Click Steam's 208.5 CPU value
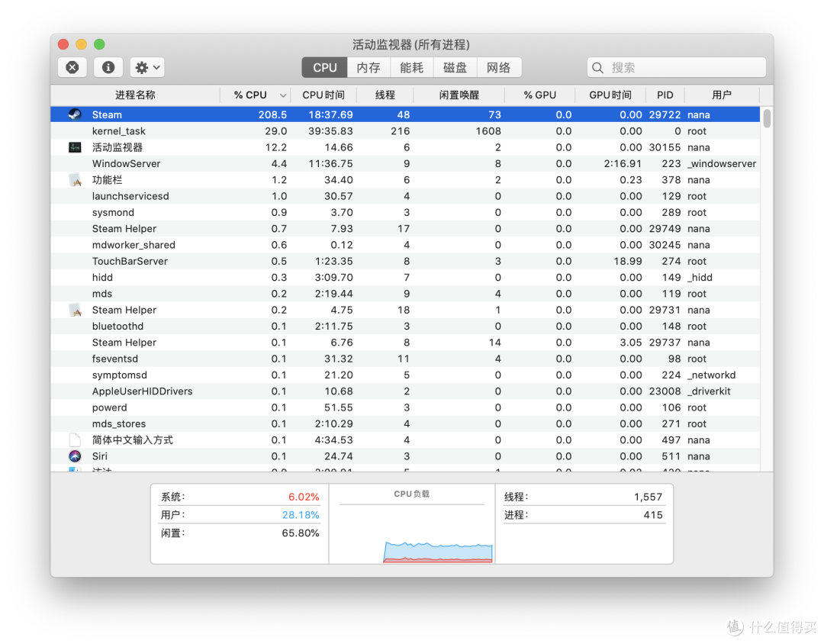The image size is (824, 644). pos(272,114)
